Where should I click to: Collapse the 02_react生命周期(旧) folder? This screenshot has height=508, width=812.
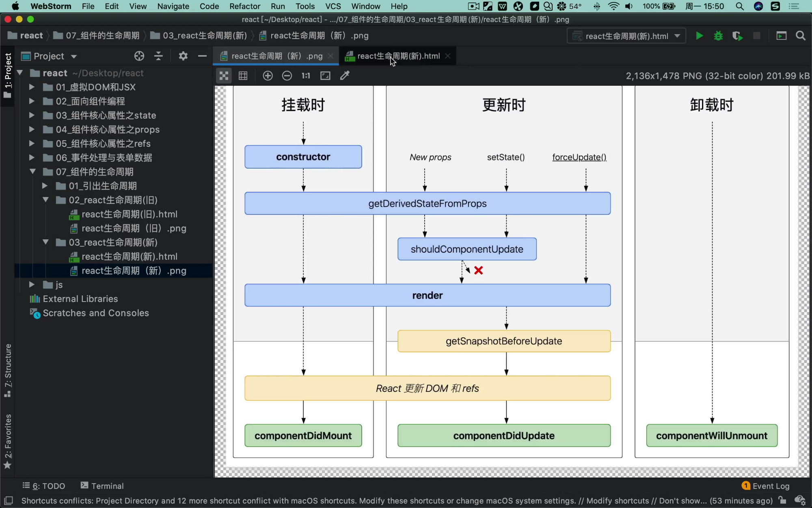(x=45, y=200)
